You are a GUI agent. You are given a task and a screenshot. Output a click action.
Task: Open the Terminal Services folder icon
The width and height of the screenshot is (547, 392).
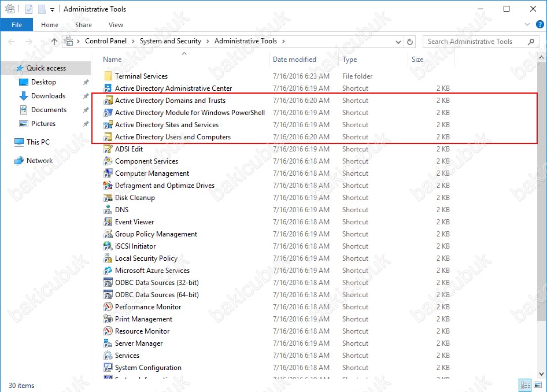pos(108,76)
